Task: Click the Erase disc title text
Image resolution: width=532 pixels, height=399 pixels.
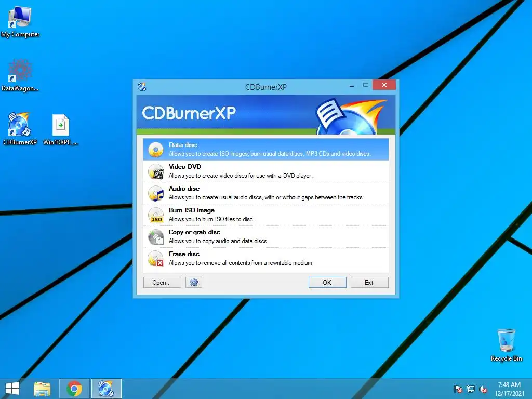Action: point(184,254)
